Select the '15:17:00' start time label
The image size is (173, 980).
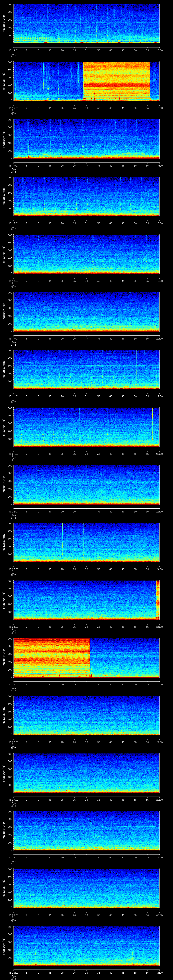click(13, 223)
